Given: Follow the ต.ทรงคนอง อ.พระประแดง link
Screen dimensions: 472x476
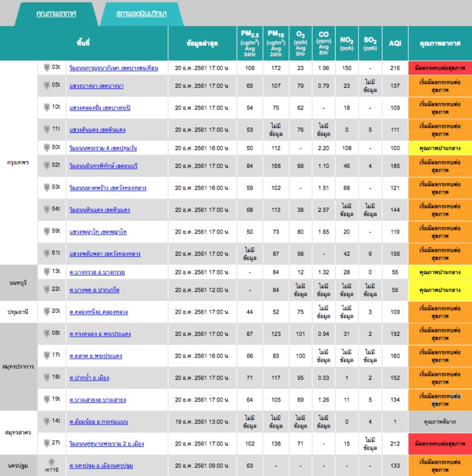Looking at the screenshot, I should point(100,334).
